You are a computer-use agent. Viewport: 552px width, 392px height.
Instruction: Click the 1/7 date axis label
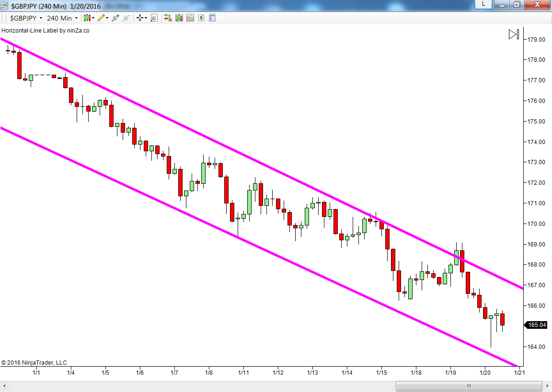[174, 373]
